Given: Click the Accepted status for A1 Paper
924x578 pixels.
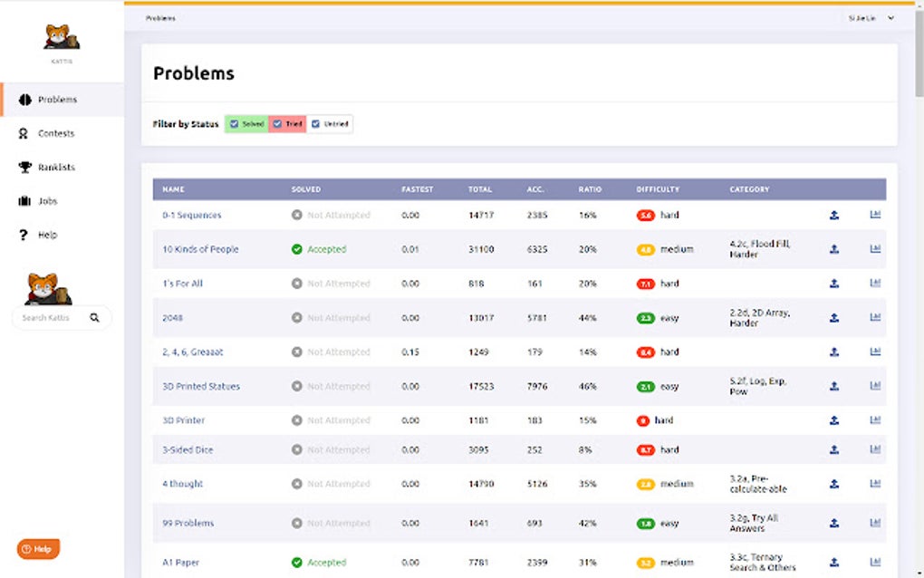Looking at the screenshot, I should tap(319, 562).
